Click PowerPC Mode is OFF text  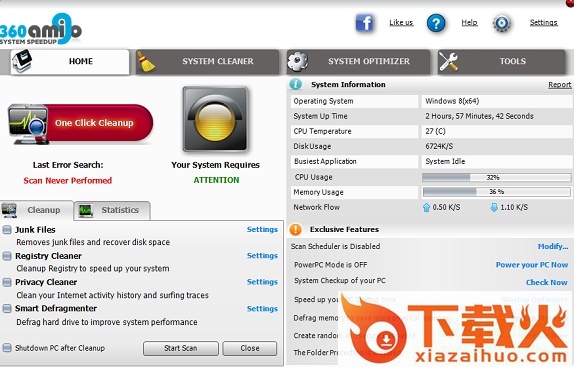[331, 265]
